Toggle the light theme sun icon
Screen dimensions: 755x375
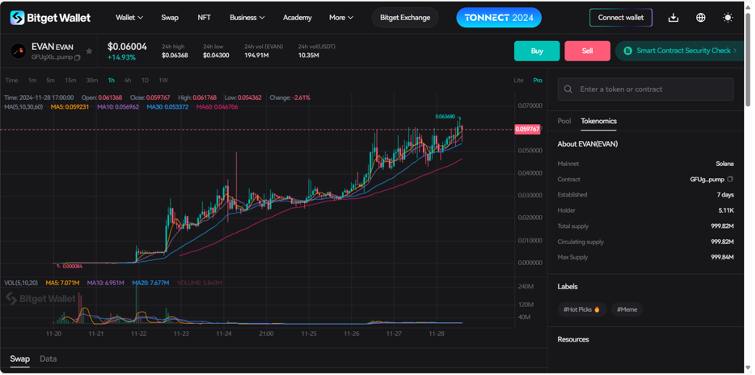[x=728, y=18]
